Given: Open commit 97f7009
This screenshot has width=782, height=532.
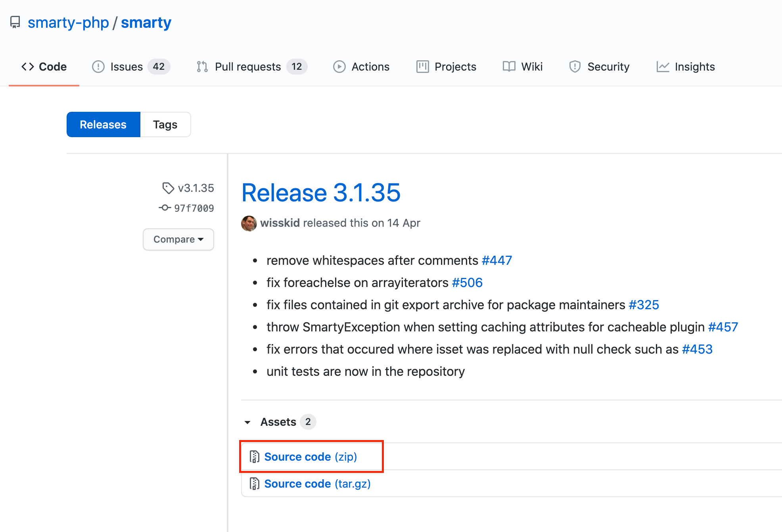Looking at the screenshot, I should pyautogui.click(x=194, y=208).
